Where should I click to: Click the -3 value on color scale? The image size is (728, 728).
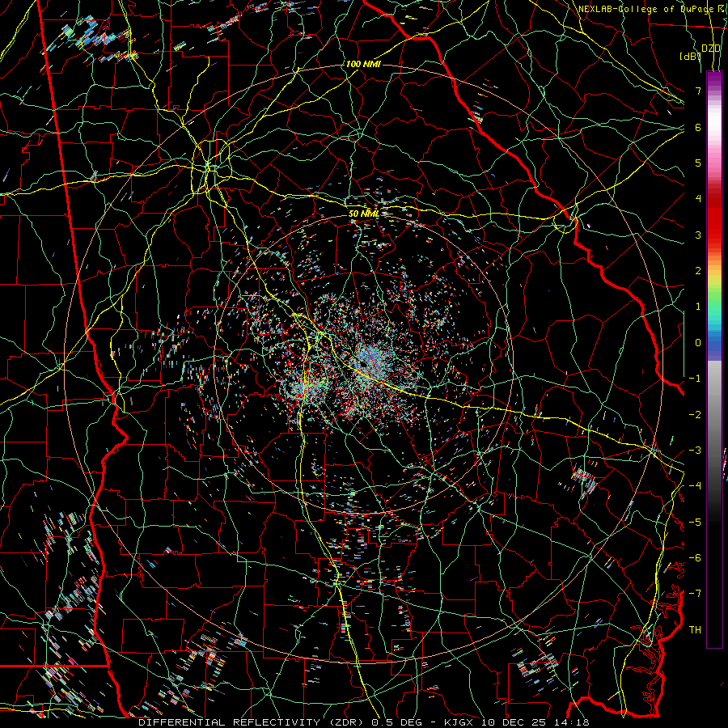(x=695, y=451)
